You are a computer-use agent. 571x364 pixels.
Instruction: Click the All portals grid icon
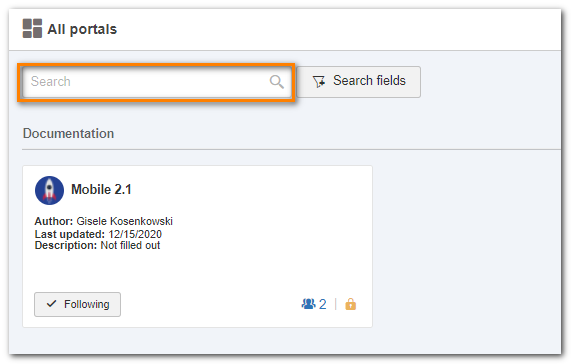click(32, 28)
